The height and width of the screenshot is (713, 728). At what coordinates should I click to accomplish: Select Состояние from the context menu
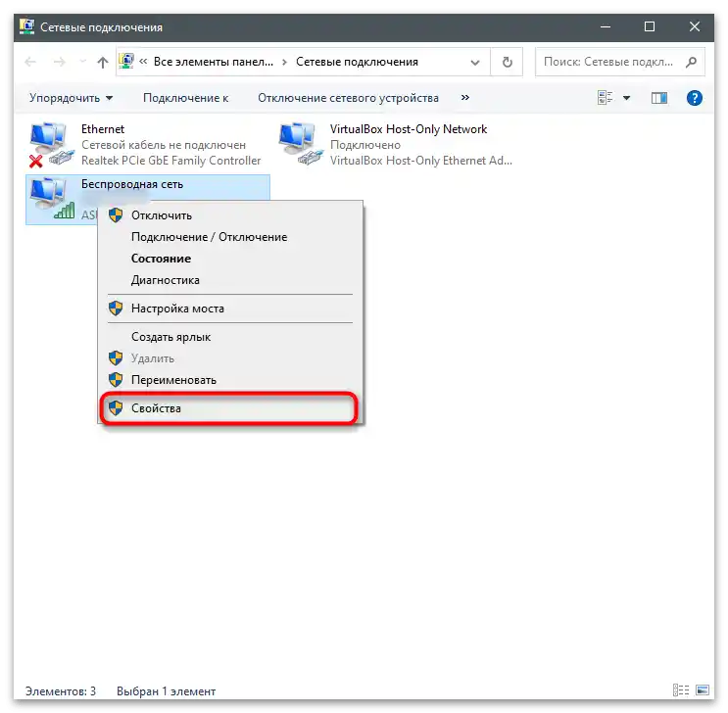(230, 259)
